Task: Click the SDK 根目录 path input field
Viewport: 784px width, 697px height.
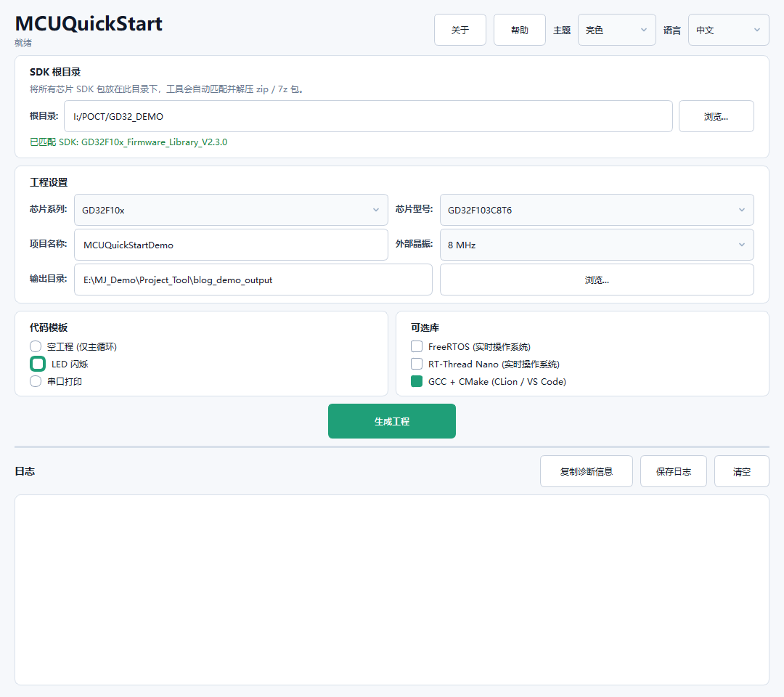Action: coord(368,116)
